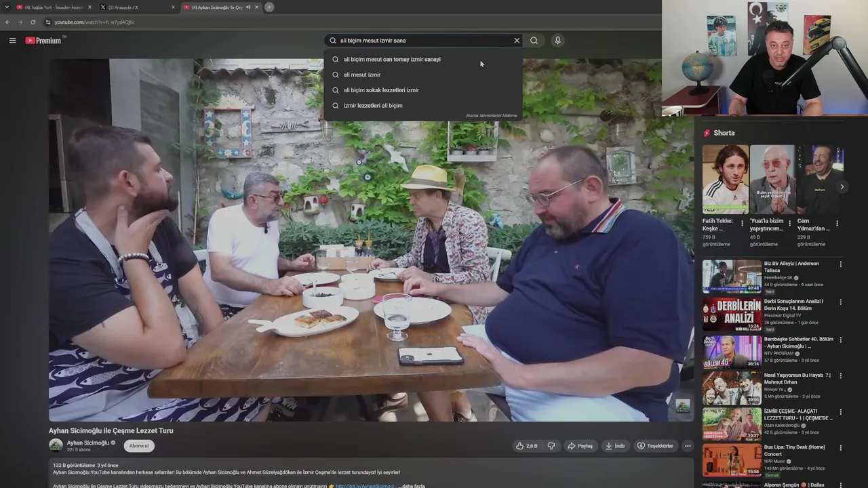Screen dimensions: 868x488
Task: Reload the page with refresh icon
Action: (x=33, y=22)
